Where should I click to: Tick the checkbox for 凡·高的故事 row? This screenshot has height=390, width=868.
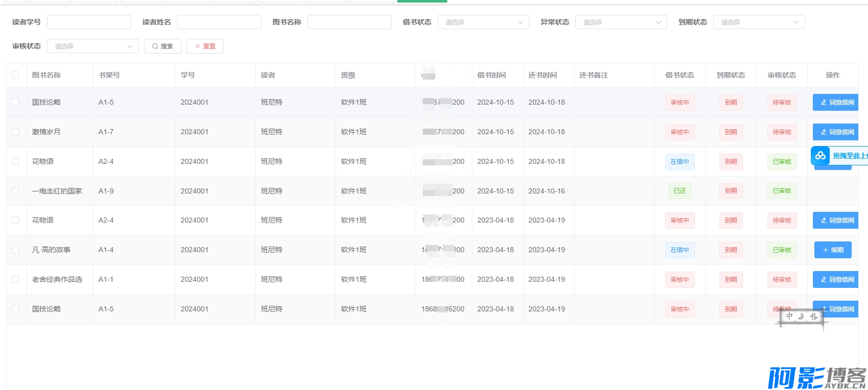pyautogui.click(x=15, y=250)
